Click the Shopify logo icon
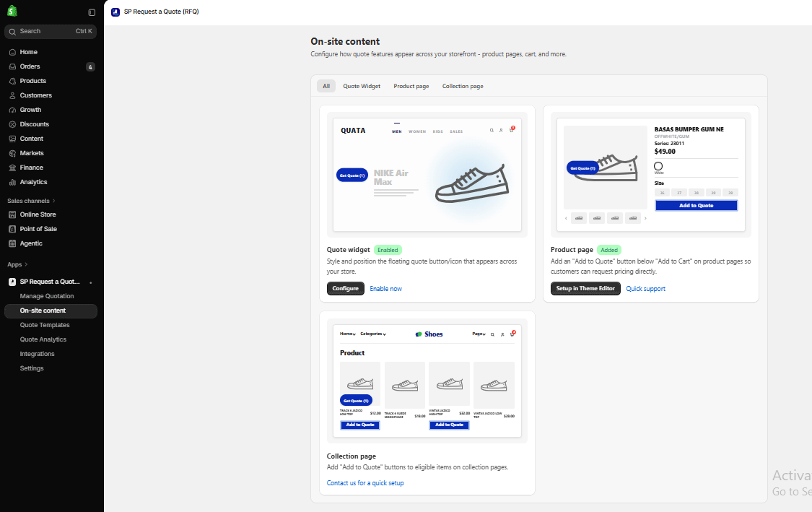The width and height of the screenshot is (812, 512). [x=12, y=11]
